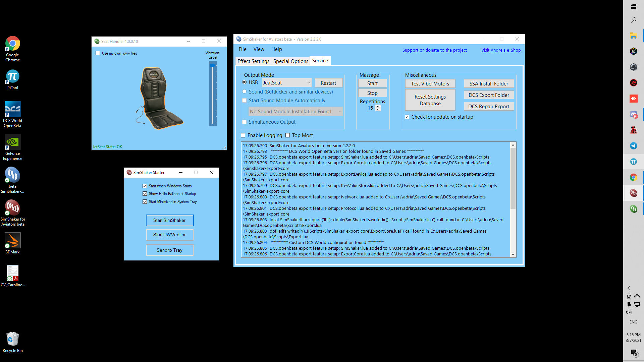Open Google Chrome desktop shortcut
The image size is (644, 362).
(x=12, y=49)
